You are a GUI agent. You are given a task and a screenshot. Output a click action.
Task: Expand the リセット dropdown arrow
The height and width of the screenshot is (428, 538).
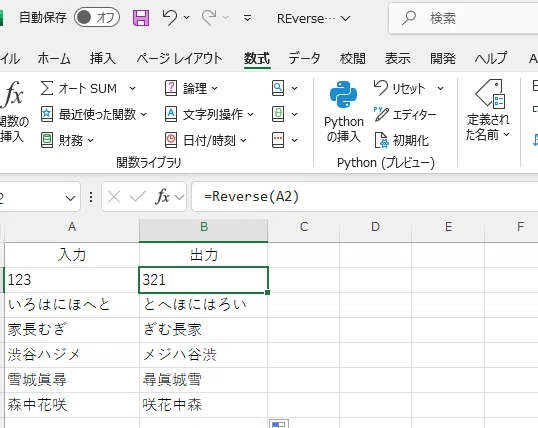click(x=441, y=89)
